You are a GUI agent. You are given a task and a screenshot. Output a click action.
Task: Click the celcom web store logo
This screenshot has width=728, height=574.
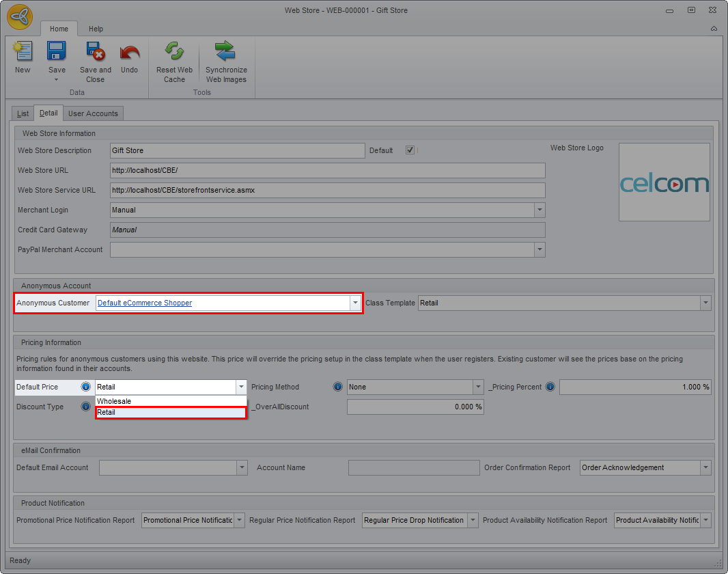(x=664, y=182)
